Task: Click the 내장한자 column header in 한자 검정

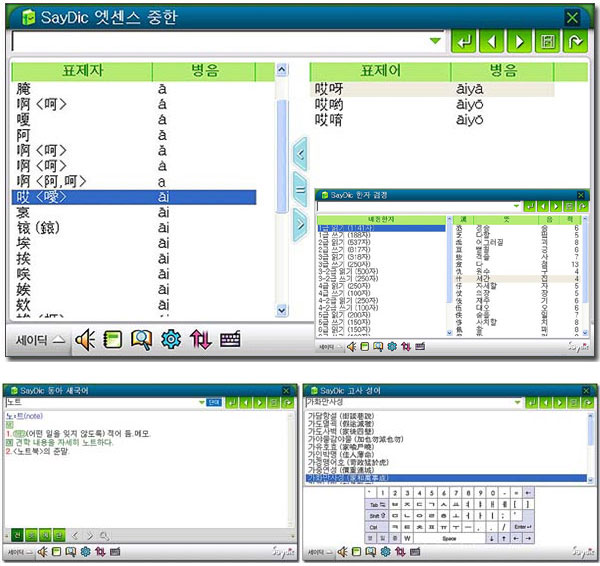Action: click(381, 219)
